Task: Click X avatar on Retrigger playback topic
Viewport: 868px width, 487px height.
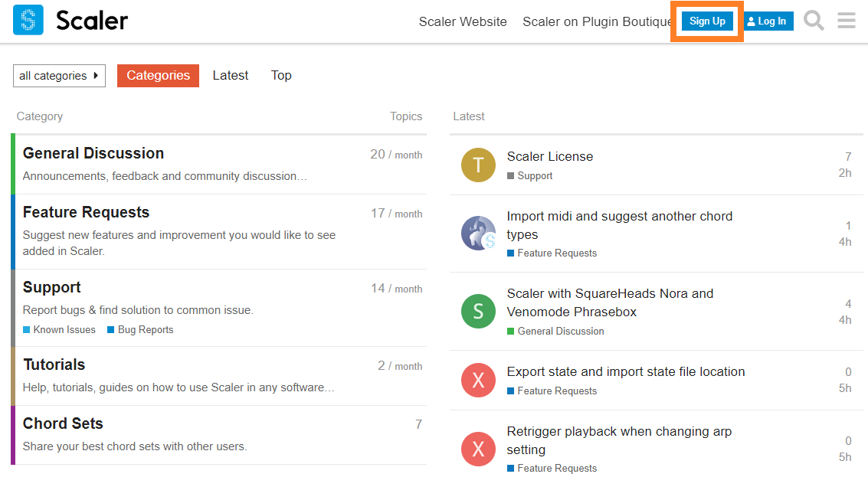Action: tap(478, 449)
